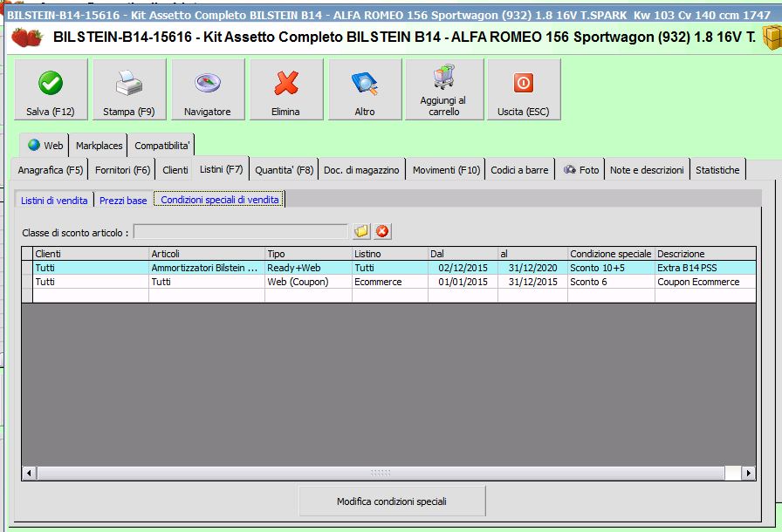The width and height of the screenshot is (782, 532).
Task: Switch to Listini di vendita subtab
Action: [54, 201]
